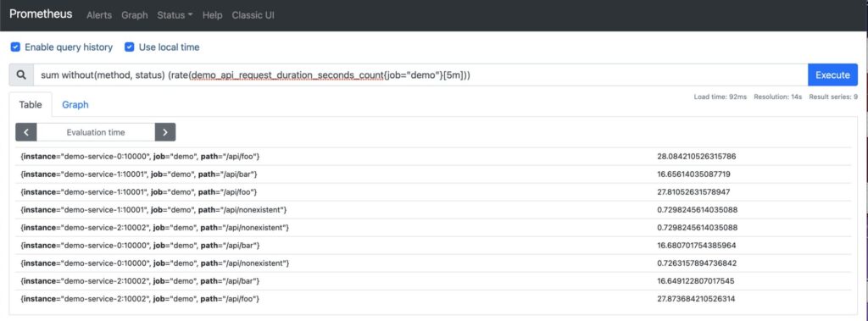Viewport: 868px width, 321px height.
Task: Toggle Enable query history checkbox
Action: [x=15, y=47]
